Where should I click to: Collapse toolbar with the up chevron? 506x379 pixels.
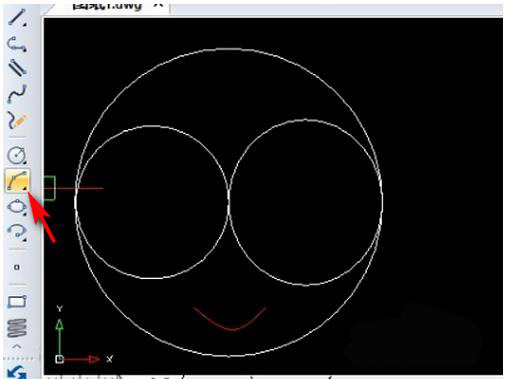17,346
